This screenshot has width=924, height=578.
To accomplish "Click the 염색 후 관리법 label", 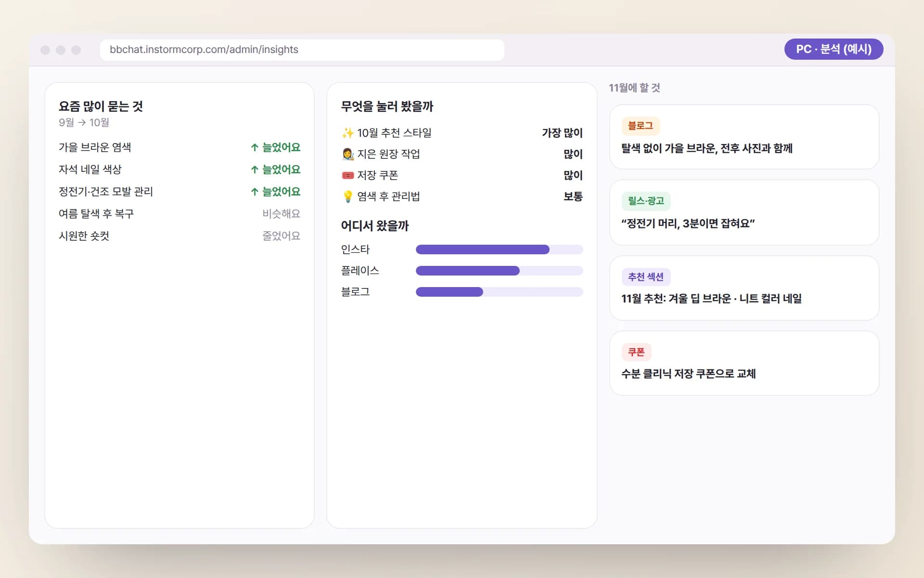I will (388, 197).
